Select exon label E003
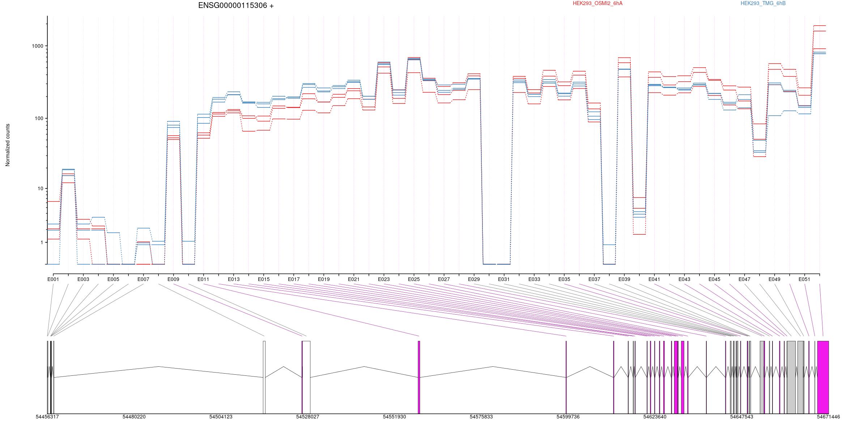Screen dimensions: 868x434 [x=83, y=279]
